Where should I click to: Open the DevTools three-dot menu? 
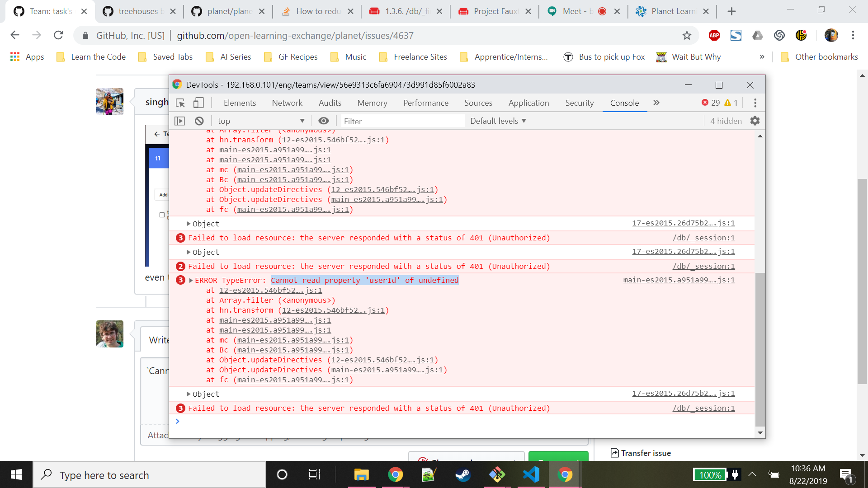pos(755,103)
